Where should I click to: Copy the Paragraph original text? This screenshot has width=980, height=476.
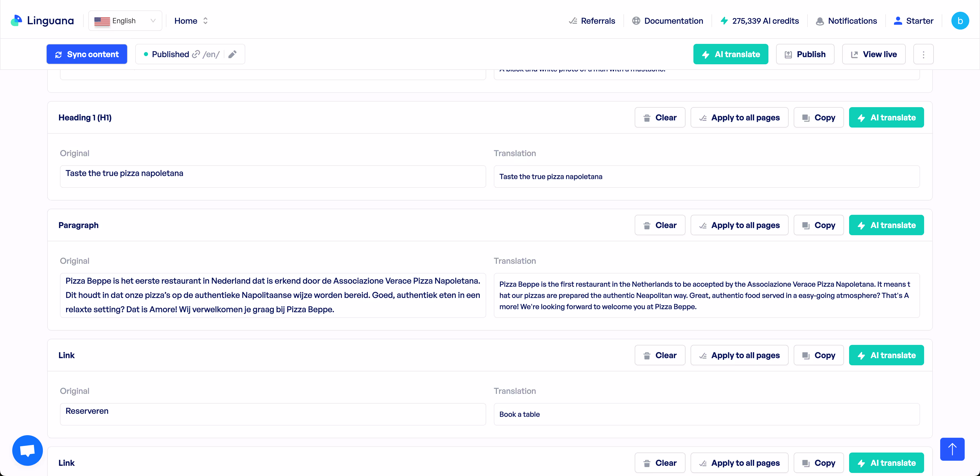pos(818,225)
